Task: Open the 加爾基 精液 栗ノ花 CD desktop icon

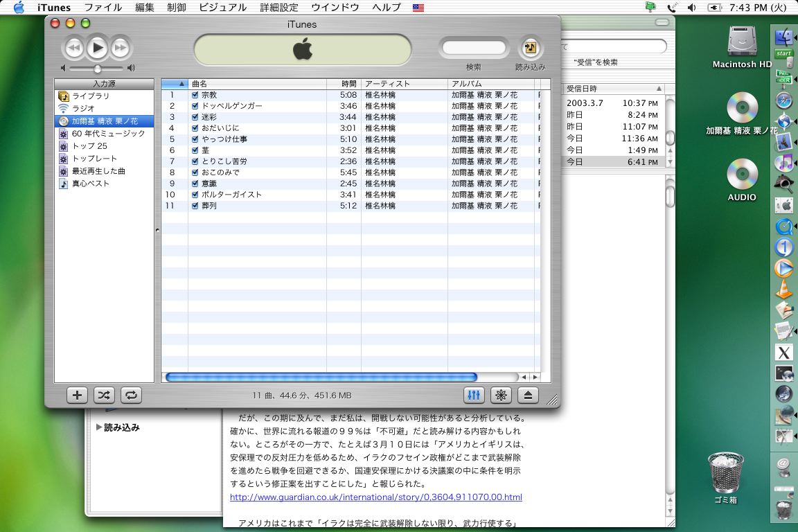Action: tap(742, 113)
